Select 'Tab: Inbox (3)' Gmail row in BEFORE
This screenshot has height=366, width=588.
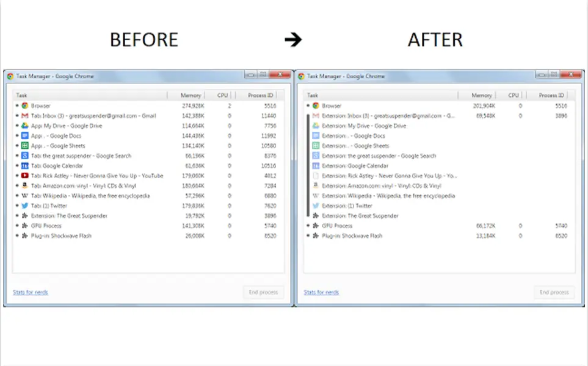148,116
